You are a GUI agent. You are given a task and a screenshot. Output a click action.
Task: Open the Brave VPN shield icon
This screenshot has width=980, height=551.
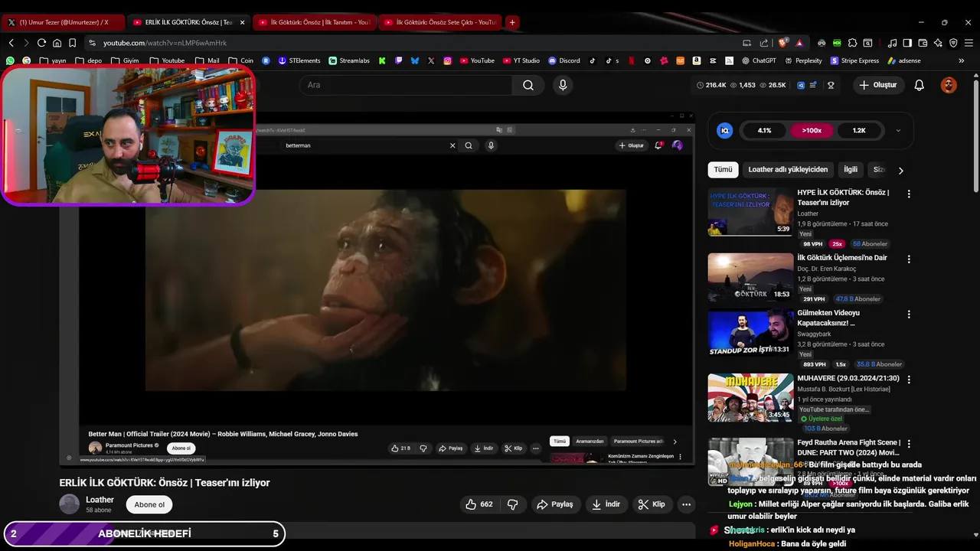pos(953,43)
